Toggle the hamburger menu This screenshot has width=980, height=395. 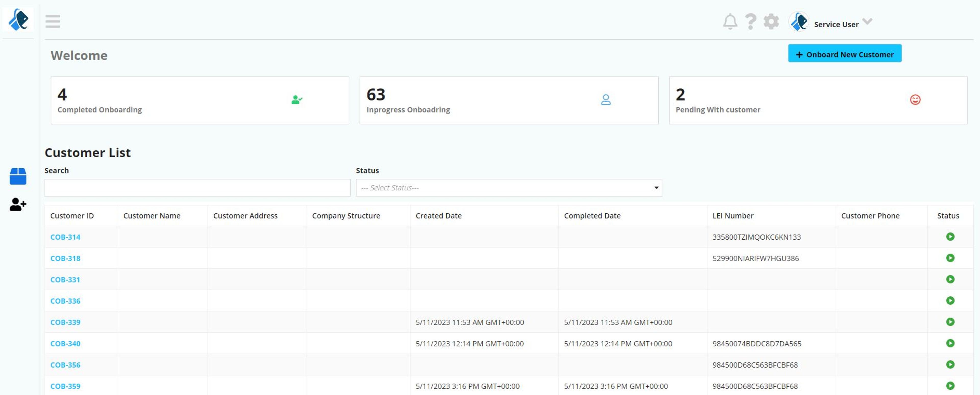pos(53,21)
